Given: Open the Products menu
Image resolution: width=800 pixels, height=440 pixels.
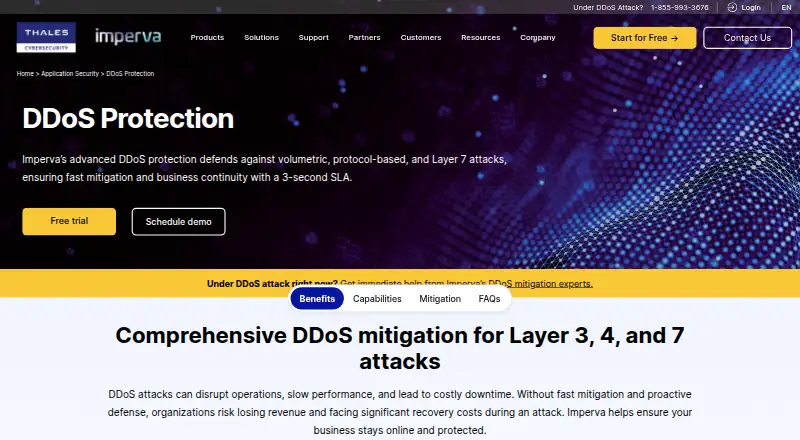Looking at the screenshot, I should 207,38.
